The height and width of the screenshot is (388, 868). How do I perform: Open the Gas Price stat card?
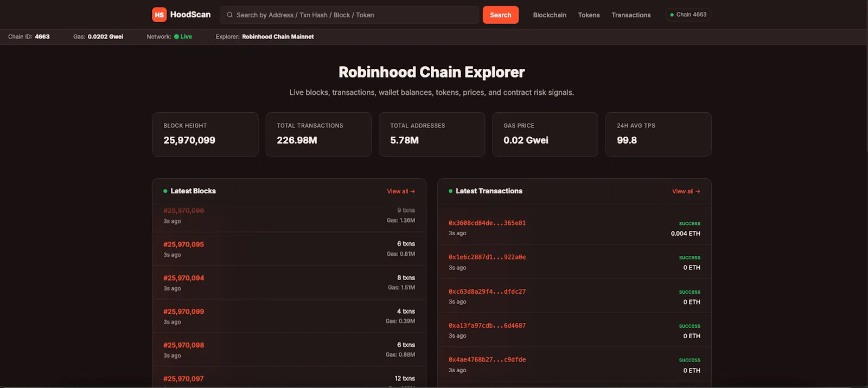tap(545, 134)
